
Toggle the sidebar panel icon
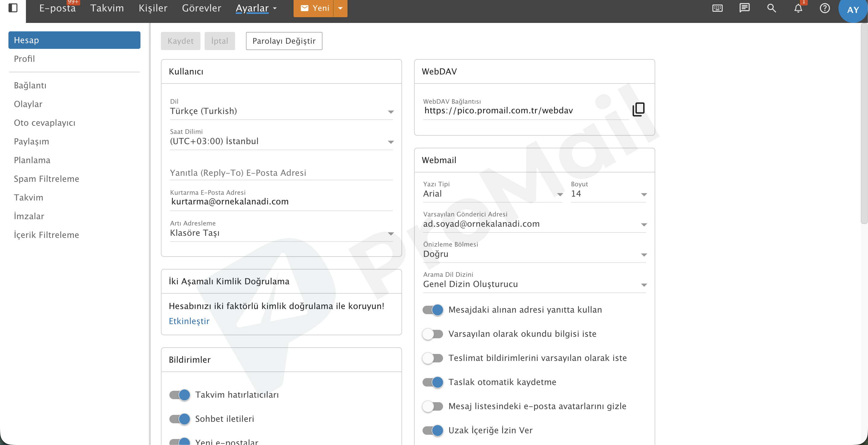point(13,8)
